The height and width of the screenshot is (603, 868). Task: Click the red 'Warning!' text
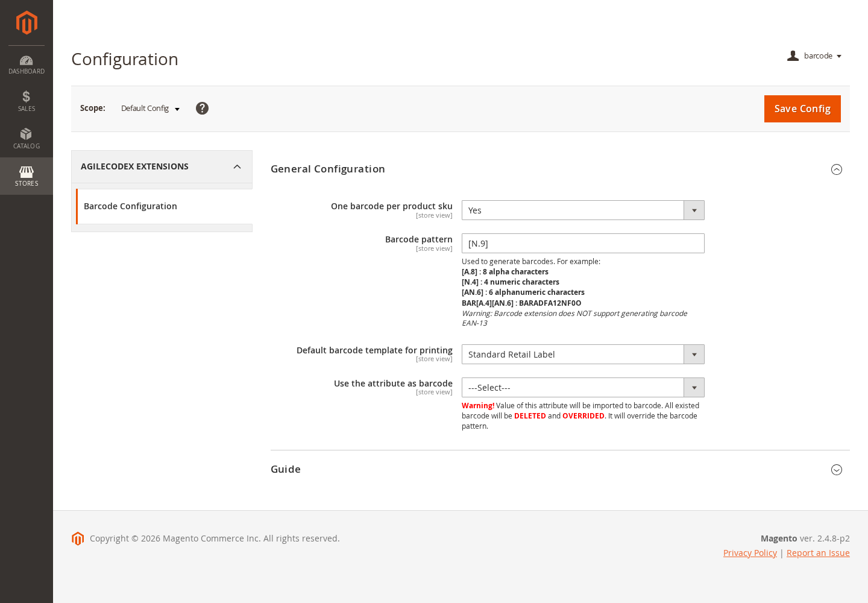click(478, 406)
